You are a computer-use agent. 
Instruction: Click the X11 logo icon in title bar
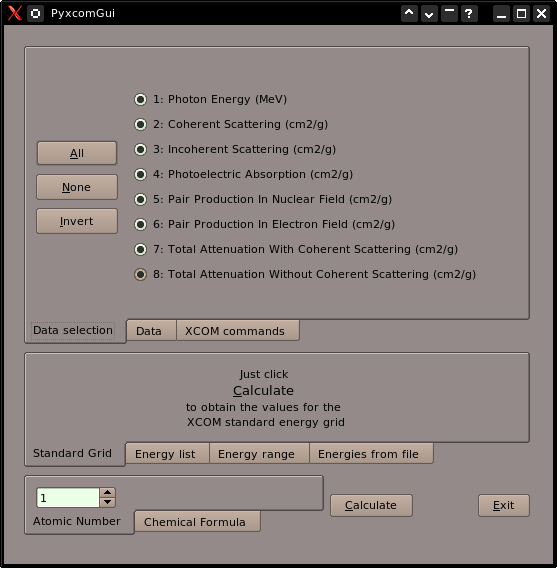click(14, 13)
